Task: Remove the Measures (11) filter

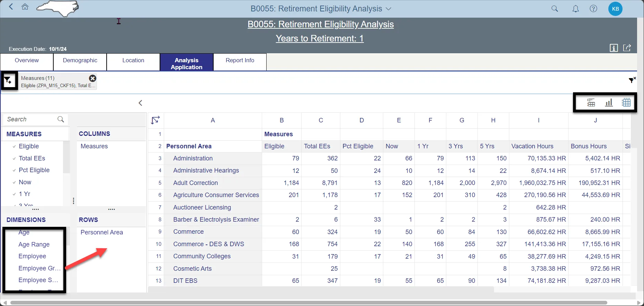Action: (92, 78)
